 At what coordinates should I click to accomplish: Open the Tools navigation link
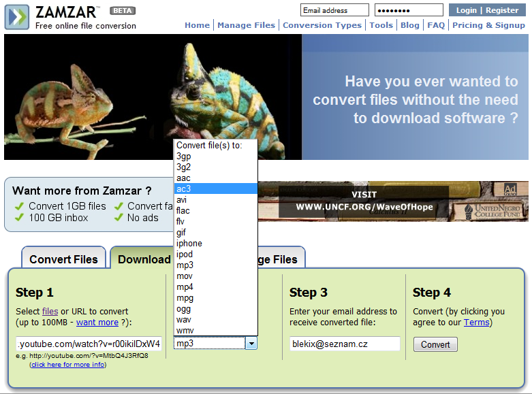(381, 25)
